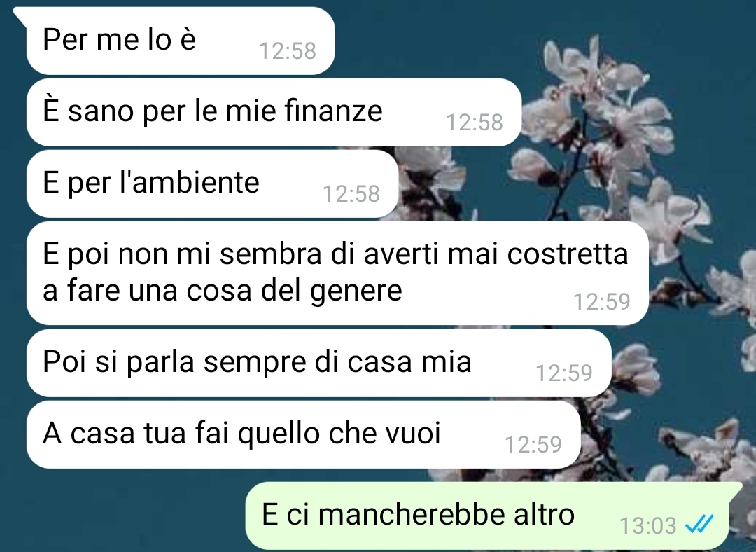Tap the 12:58 time on the finanze message

(x=475, y=122)
